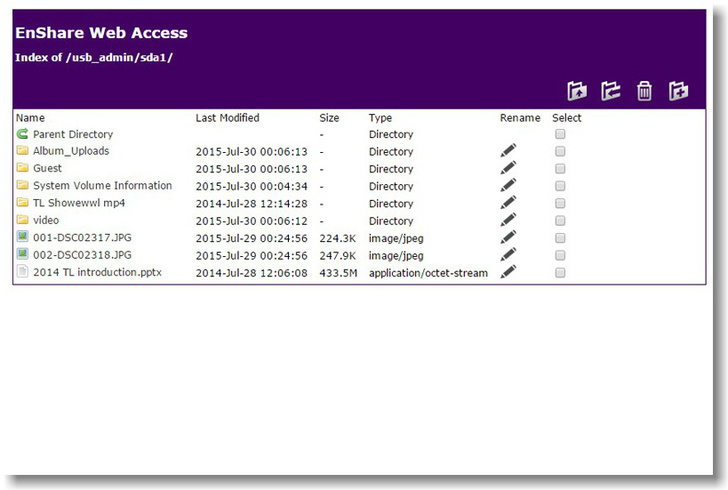Rename the video folder using pencil icon
This screenshot has height=490, width=728.
tap(509, 220)
